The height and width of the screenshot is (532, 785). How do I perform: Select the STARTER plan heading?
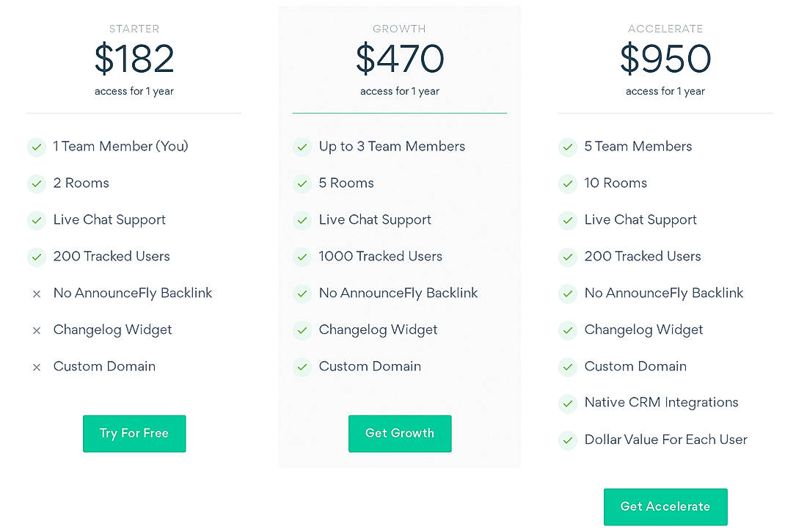coord(134,29)
